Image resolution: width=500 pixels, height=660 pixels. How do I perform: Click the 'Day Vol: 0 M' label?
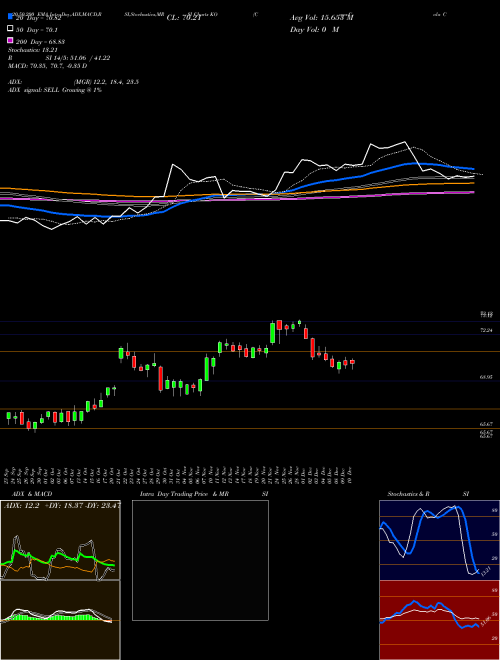(x=314, y=29)
